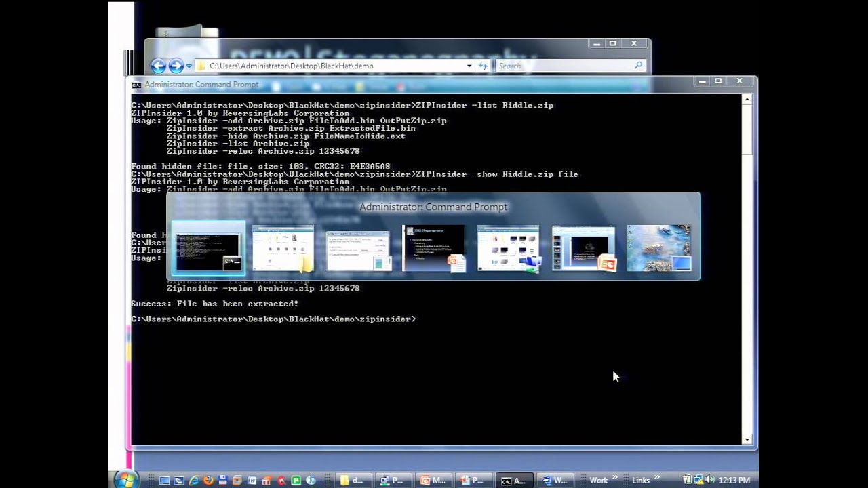
Task: Open the round red quick launch icon
Action: click(281, 481)
